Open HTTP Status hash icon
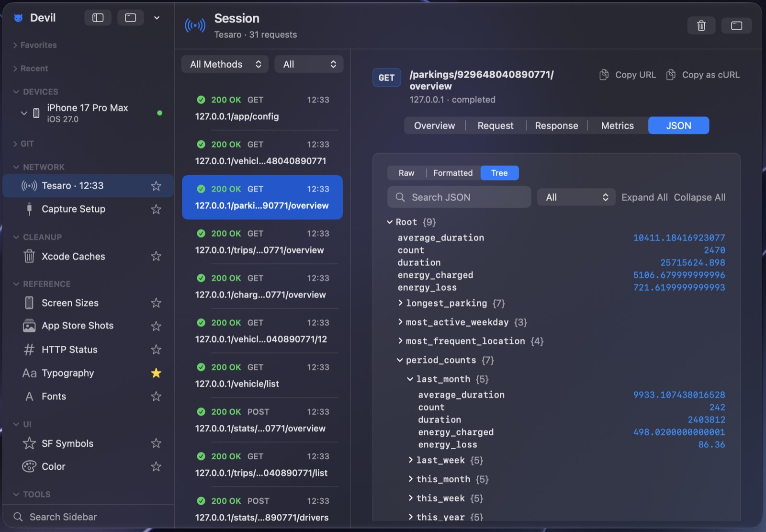 (x=29, y=350)
